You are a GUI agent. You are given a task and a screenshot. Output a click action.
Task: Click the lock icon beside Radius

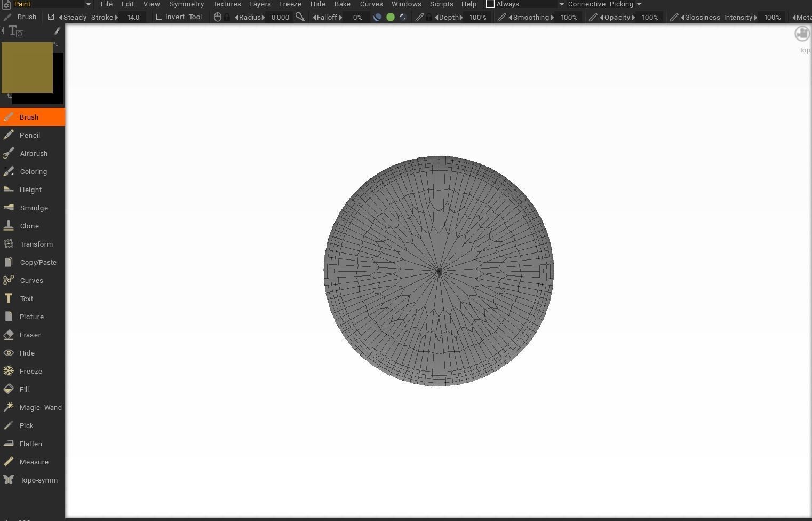[x=227, y=17]
